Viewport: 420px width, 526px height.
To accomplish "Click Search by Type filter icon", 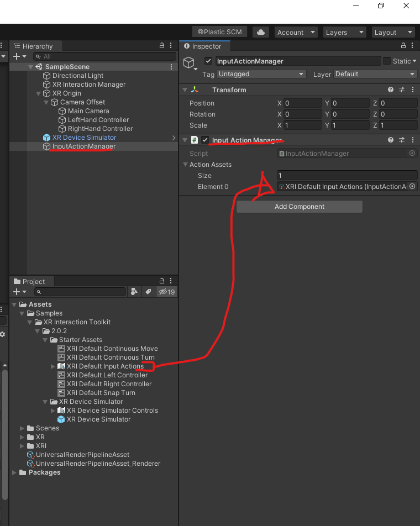I will click(x=134, y=292).
